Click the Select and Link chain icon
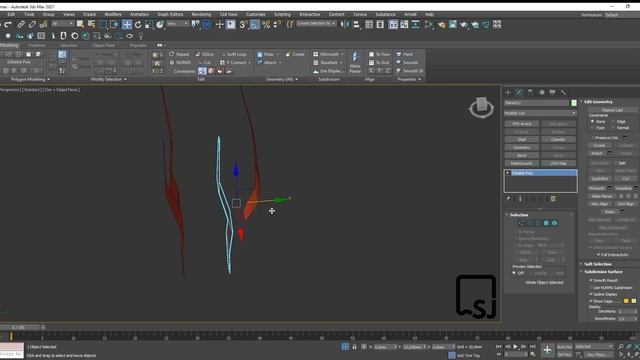 point(21,24)
